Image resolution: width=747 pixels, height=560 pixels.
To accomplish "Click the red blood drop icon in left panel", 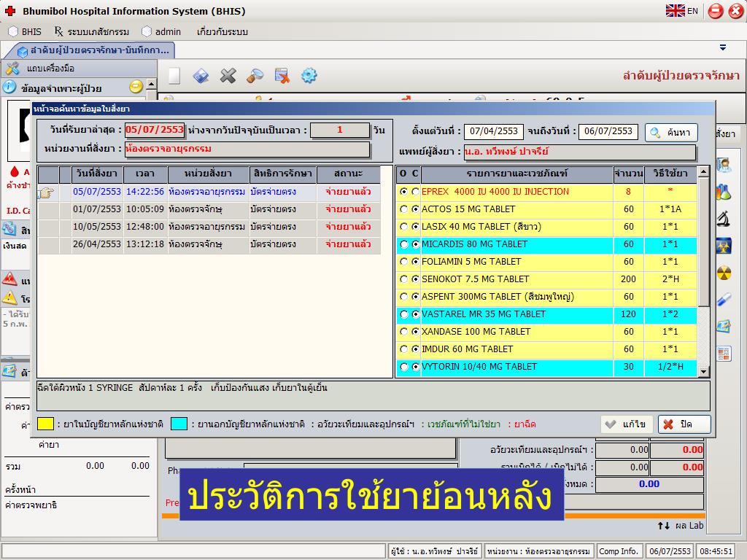I will point(15,172).
